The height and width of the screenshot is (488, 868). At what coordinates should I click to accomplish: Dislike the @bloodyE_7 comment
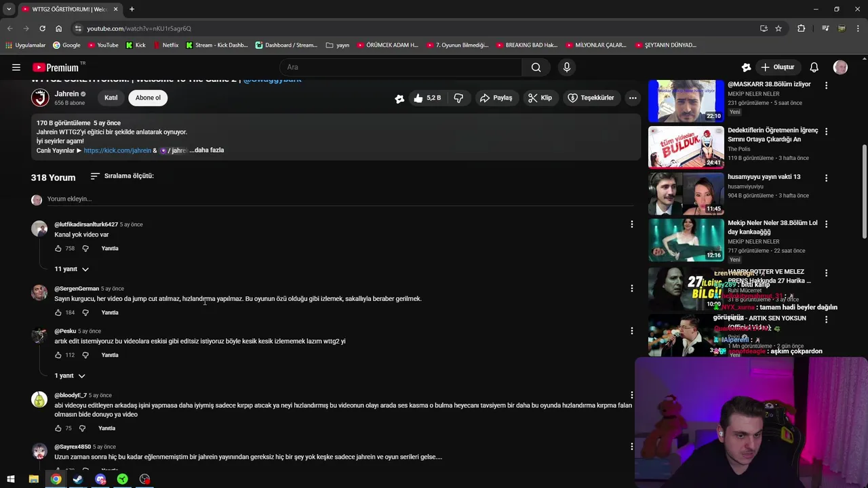pos(82,428)
